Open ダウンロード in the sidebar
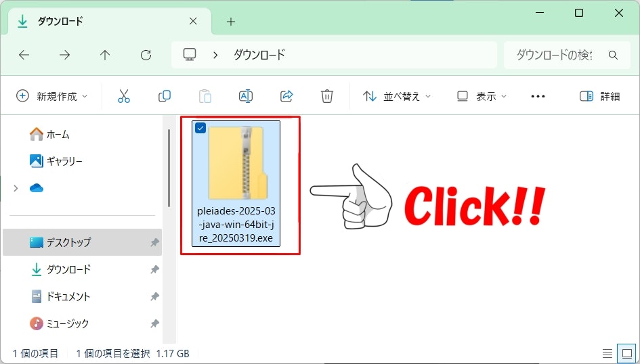Viewport: 640px width, 364px height. pyautogui.click(x=60, y=269)
